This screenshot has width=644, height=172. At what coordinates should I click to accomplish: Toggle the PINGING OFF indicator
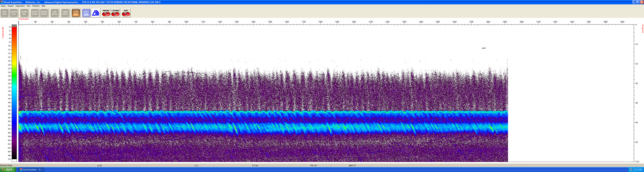tap(106, 13)
